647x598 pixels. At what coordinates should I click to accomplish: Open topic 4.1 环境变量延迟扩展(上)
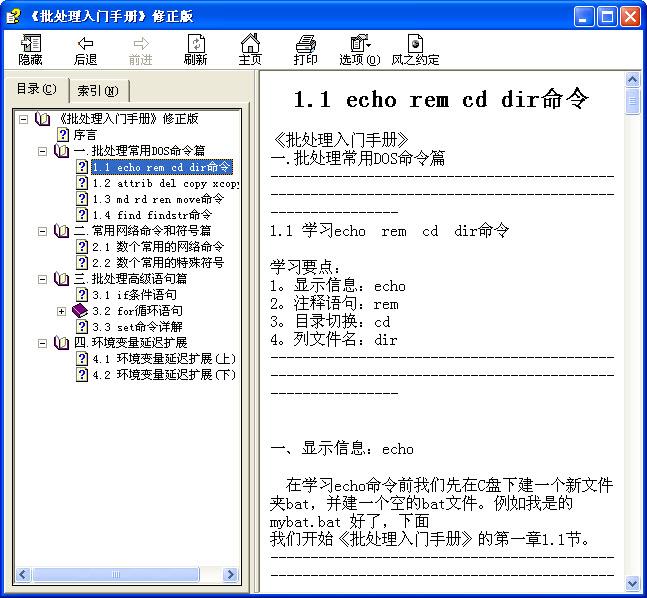164,359
